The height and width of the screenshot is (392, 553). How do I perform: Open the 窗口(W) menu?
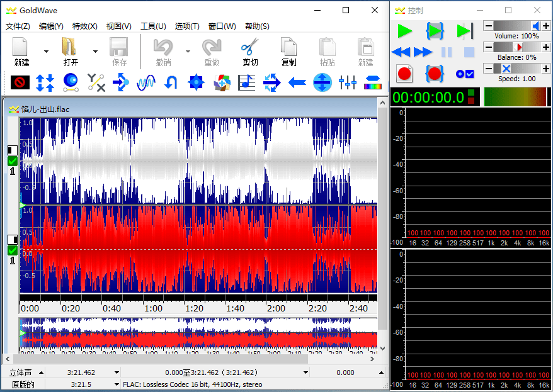coord(222,26)
